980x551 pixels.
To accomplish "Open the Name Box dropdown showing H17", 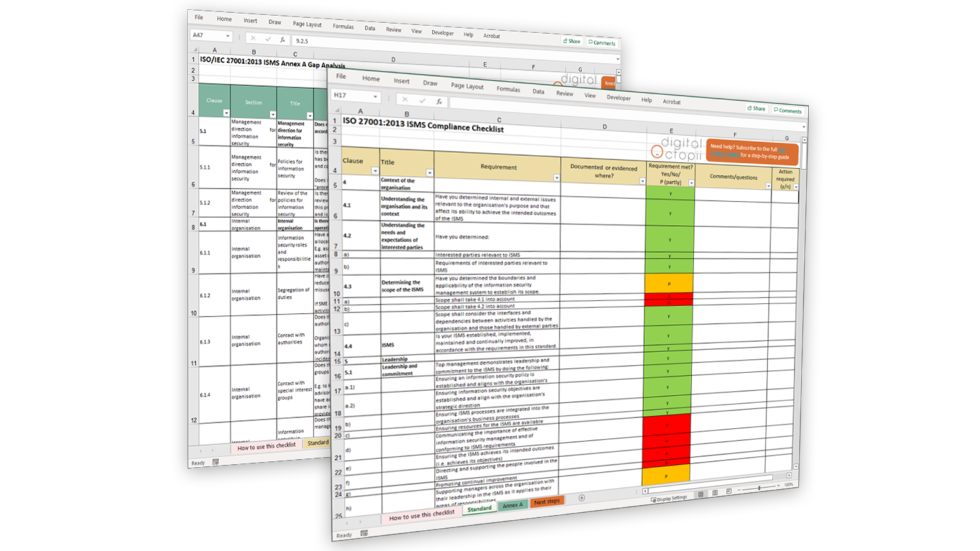I will point(375,96).
